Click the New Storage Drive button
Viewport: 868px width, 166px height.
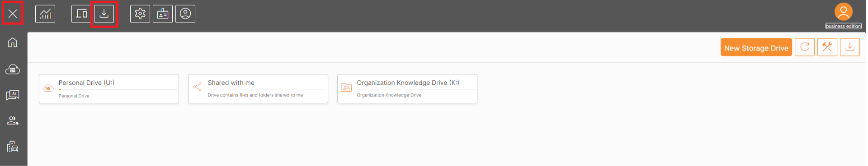[x=756, y=47]
